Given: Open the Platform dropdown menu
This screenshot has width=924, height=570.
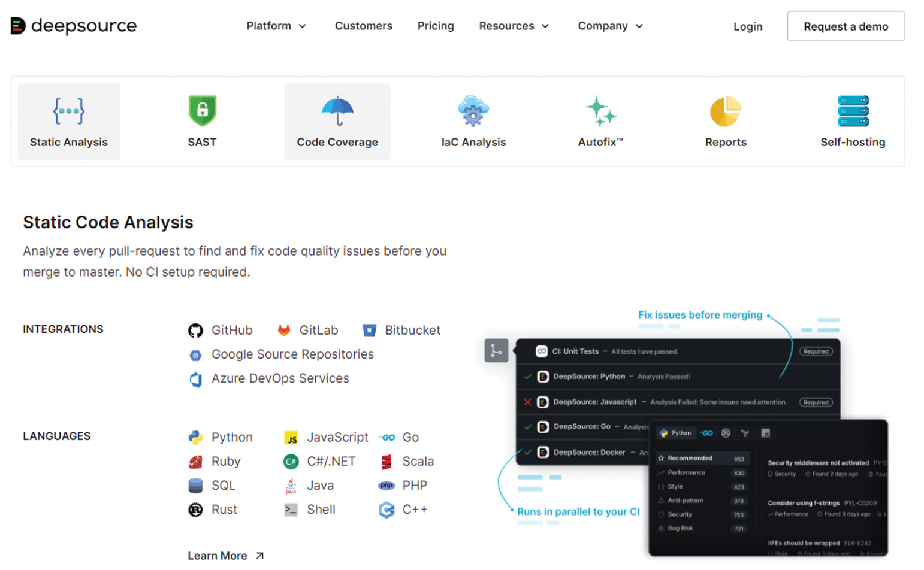Looking at the screenshot, I should 276,26.
